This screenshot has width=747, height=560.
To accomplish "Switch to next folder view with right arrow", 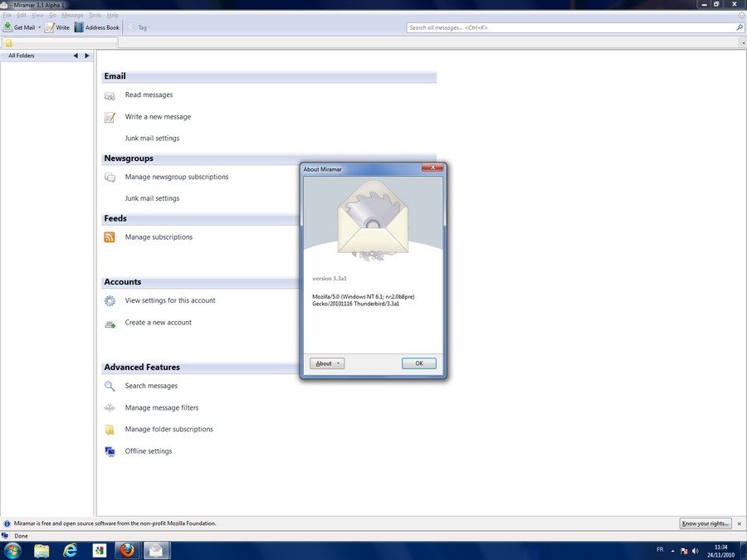I will point(87,56).
